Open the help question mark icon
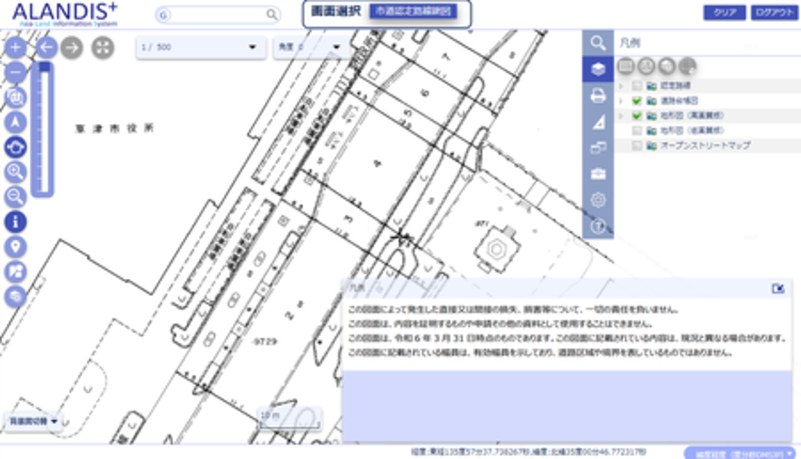This screenshot has height=459, width=801. [x=598, y=226]
